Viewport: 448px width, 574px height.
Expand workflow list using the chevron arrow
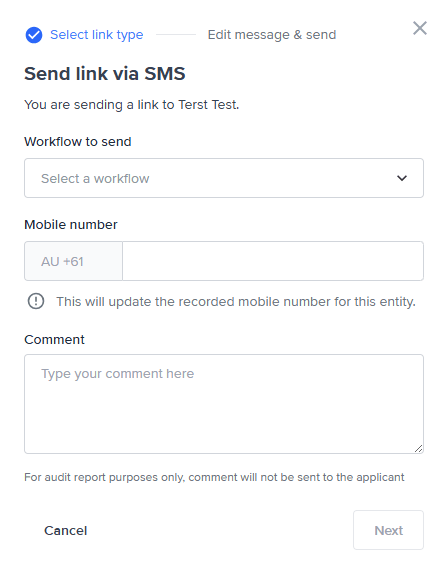point(402,178)
